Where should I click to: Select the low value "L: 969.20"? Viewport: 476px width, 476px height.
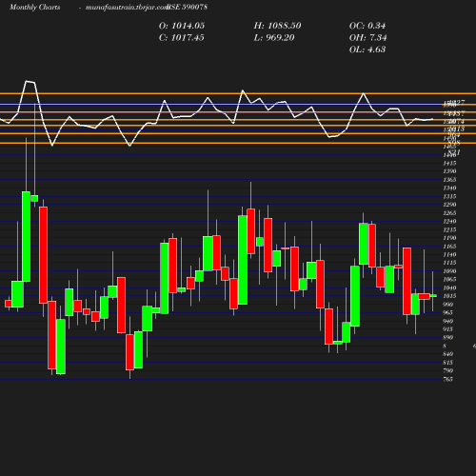(274, 38)
